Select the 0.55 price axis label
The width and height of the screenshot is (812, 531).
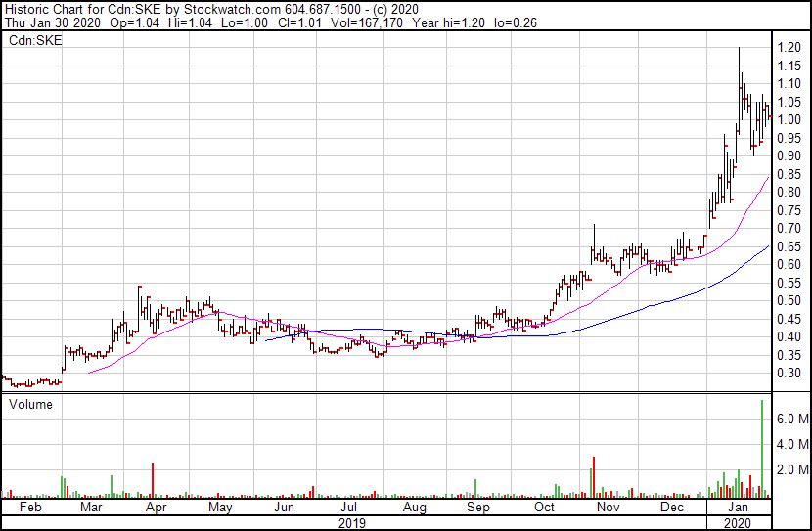coord(789,283)
